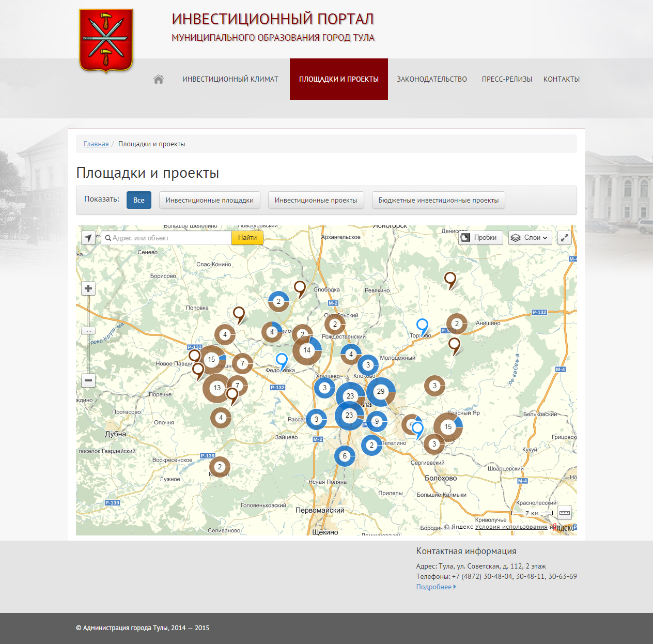The image size is (653, 644).
Task: Select the blue pin near Федоровка
Action: (282, 361)
